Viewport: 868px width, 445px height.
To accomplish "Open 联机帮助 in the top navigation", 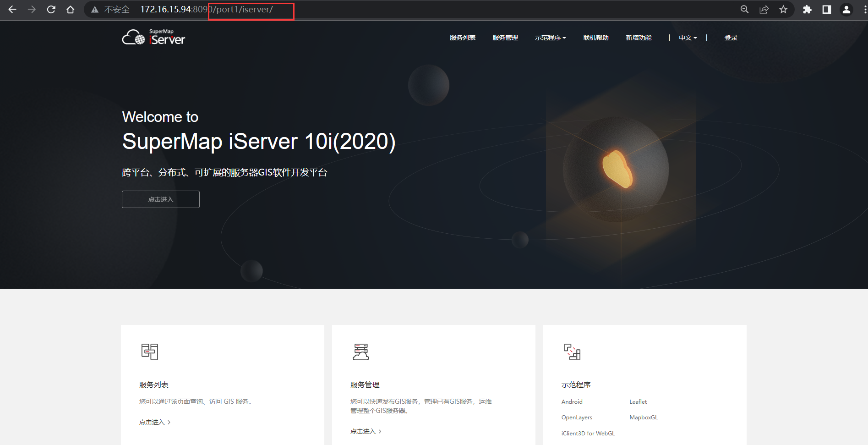I will 596,38.
